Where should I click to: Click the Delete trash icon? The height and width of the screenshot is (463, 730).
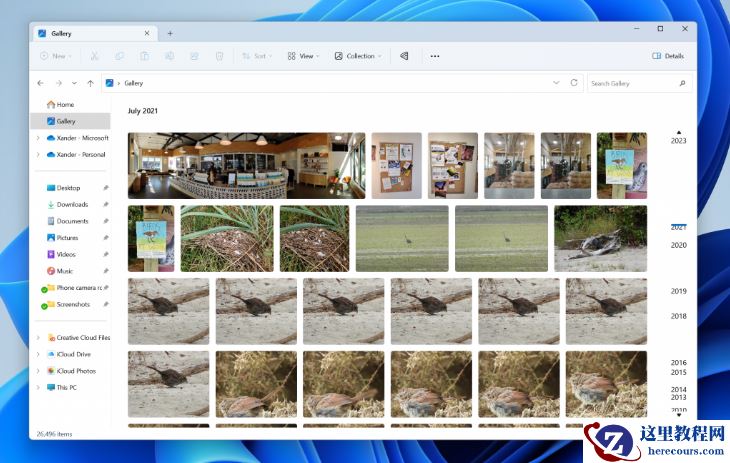click(x=219, y=56)
